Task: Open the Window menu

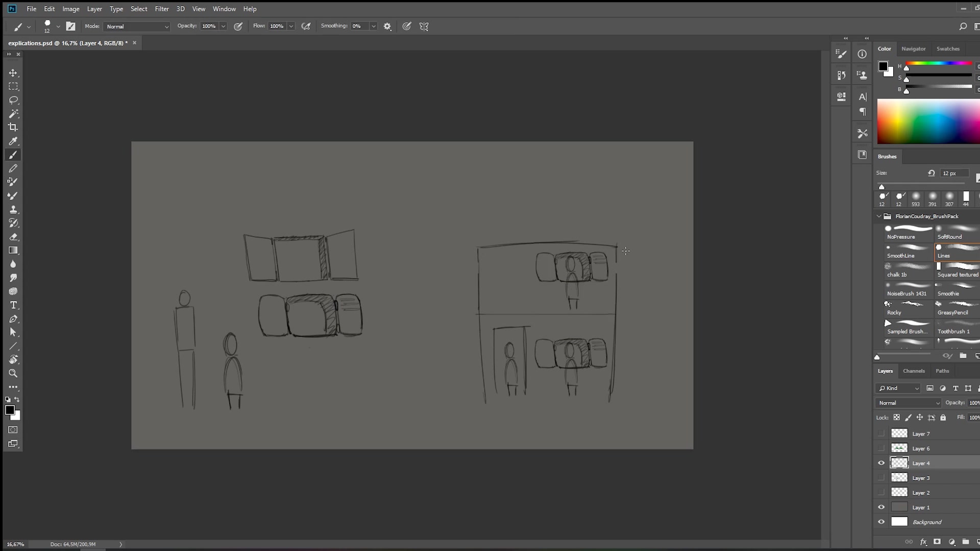Action: (225, 9)
